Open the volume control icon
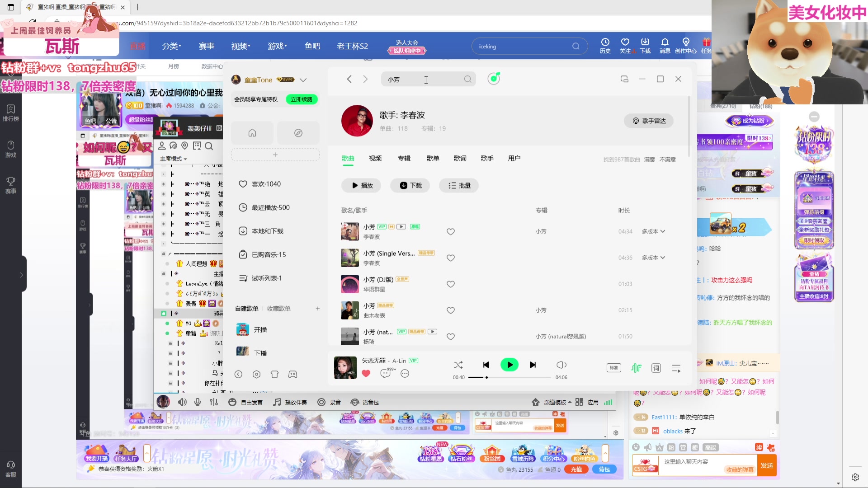This screenshot has width=868, height=488. [x=561, y=365]
